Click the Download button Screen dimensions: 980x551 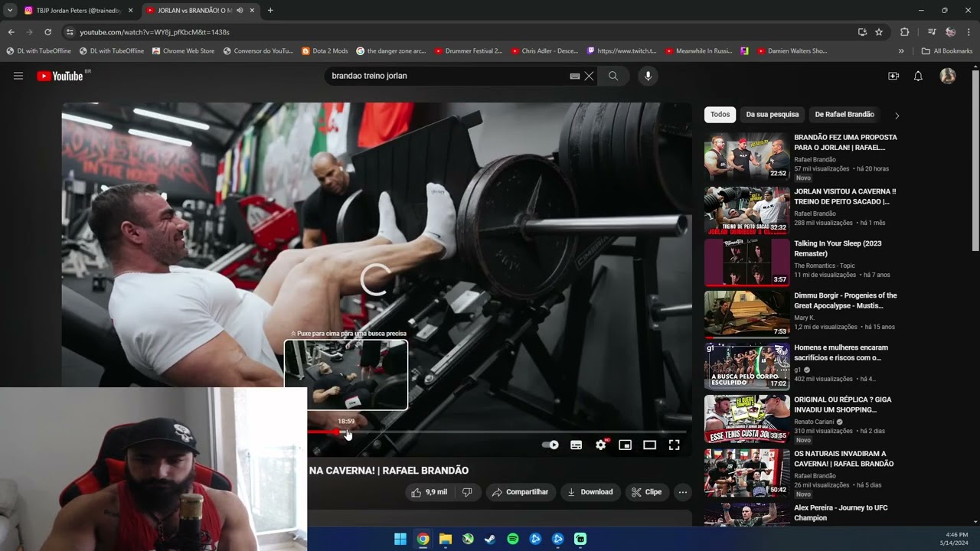coord(590,492)
